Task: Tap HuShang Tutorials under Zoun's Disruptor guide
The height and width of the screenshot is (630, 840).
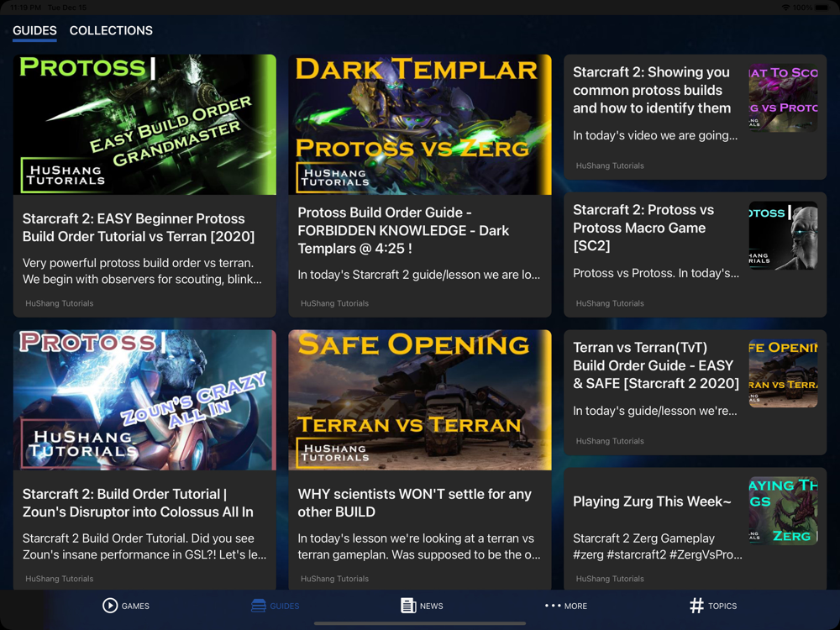Action: coord(60,579)
